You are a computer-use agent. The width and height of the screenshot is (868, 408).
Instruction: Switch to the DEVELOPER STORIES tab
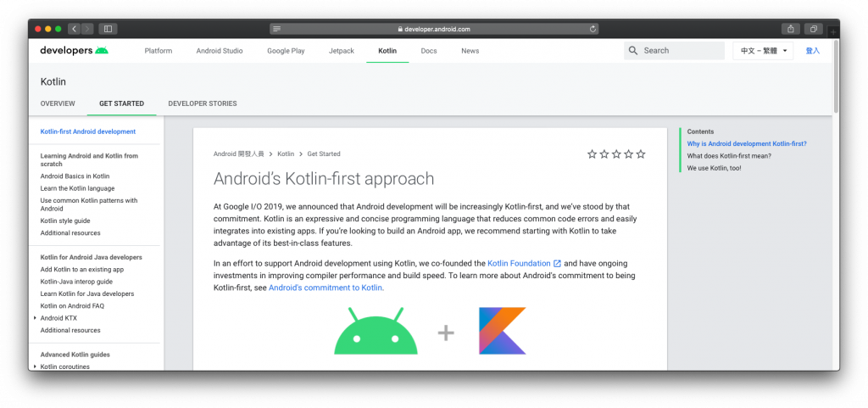coord(203,103)
